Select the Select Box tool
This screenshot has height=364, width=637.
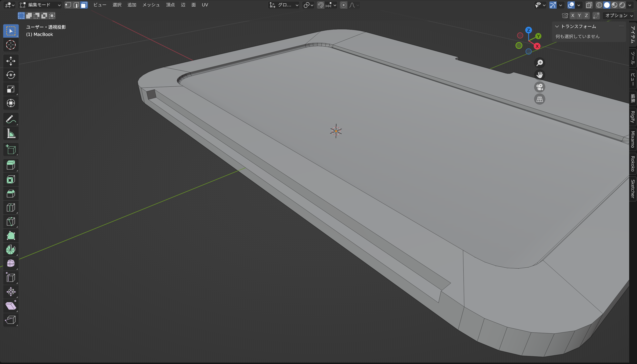11,31
